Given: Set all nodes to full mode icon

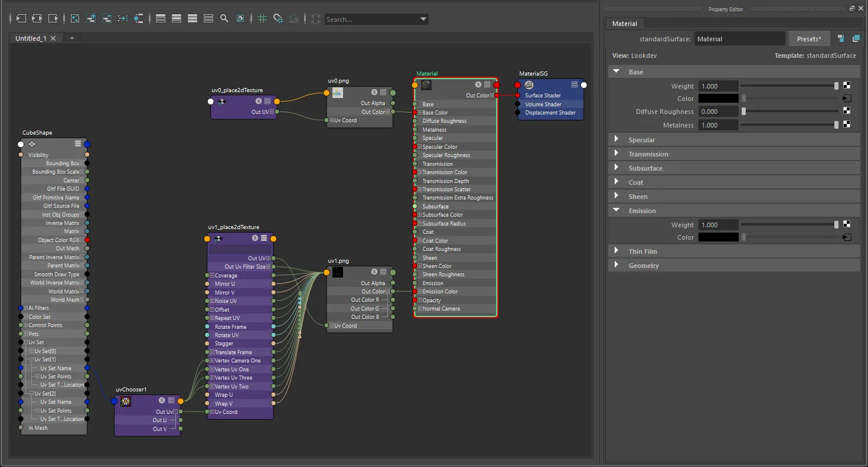Looking at the screenshot, I should [x=192, y=19].
